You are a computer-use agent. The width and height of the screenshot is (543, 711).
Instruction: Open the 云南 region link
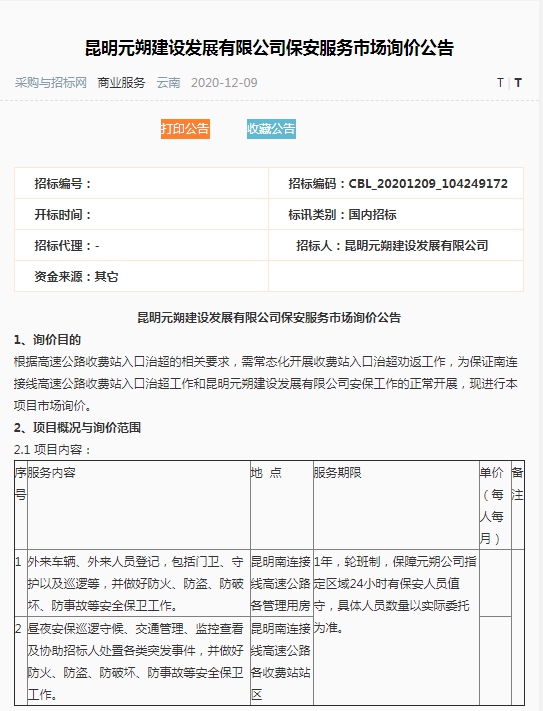click(168, 83)
